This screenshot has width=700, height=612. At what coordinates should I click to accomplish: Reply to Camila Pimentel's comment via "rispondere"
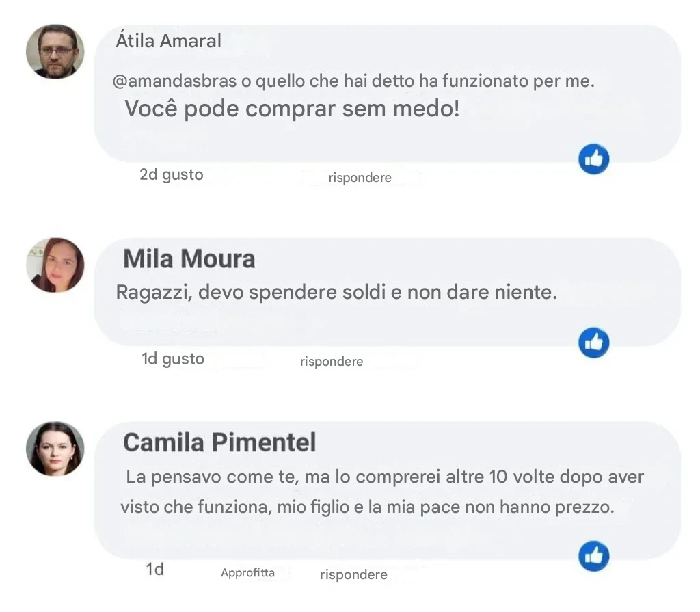tap(353, 575)
